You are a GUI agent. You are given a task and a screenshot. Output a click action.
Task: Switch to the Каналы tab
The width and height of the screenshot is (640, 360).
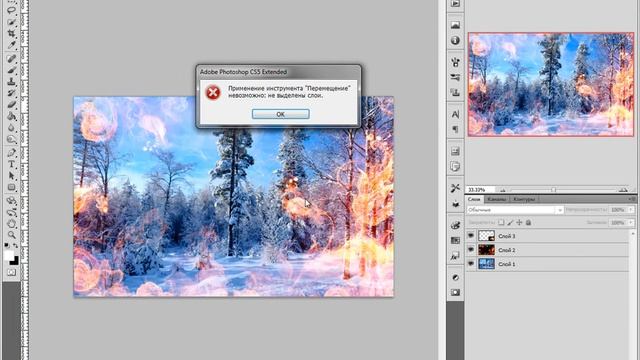click(x=496, y=199)
